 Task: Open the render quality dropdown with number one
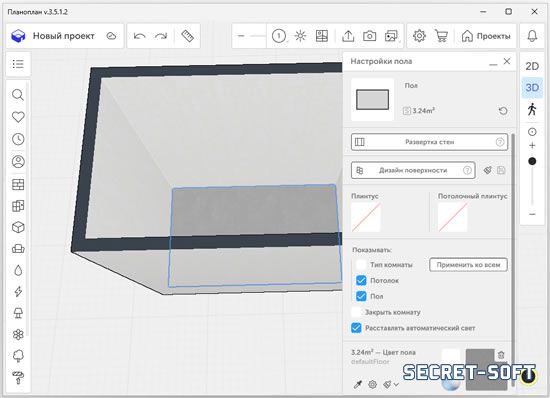(279, 36)
